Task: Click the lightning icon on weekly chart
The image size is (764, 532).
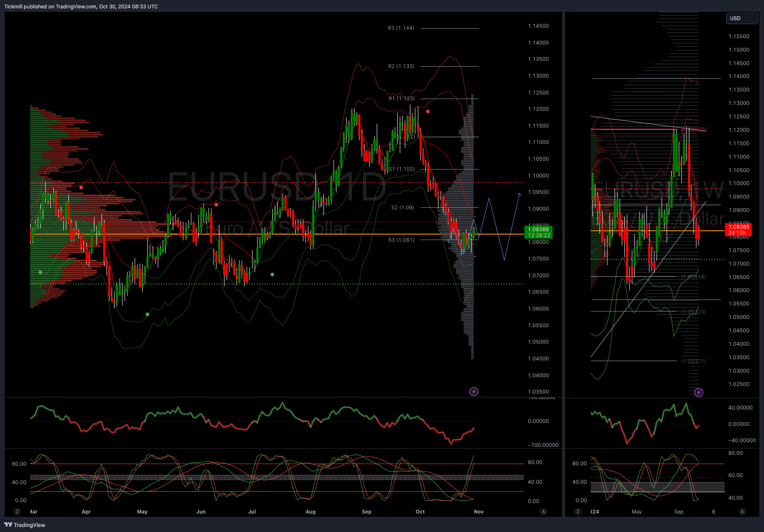Action: click(x=699, y=392)
